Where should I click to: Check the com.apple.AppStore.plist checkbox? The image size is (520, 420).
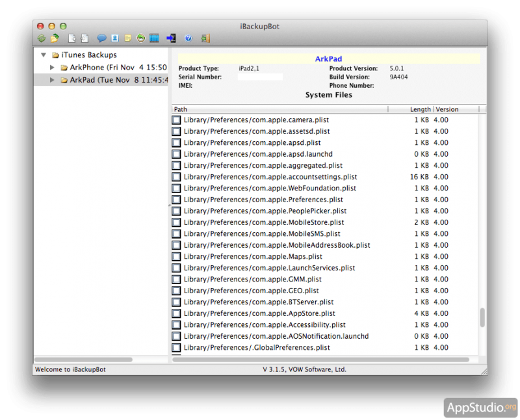point(176,313)
